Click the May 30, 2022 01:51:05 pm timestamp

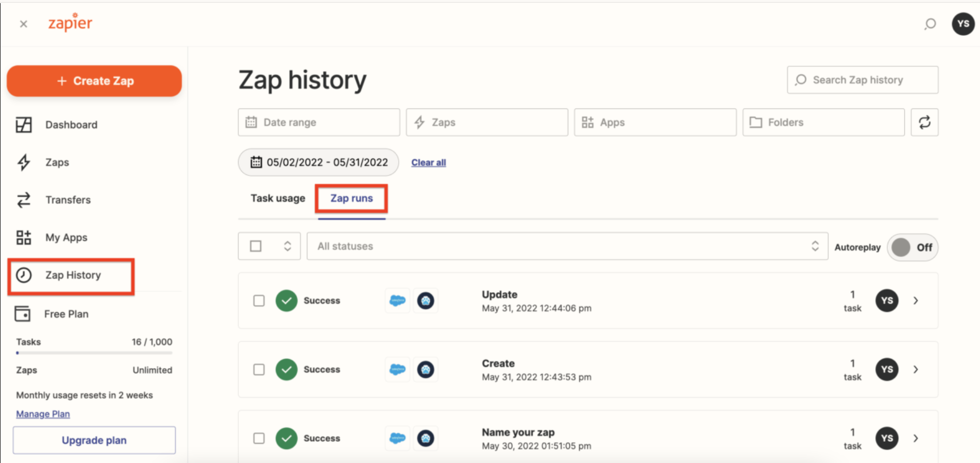point(537,446)
